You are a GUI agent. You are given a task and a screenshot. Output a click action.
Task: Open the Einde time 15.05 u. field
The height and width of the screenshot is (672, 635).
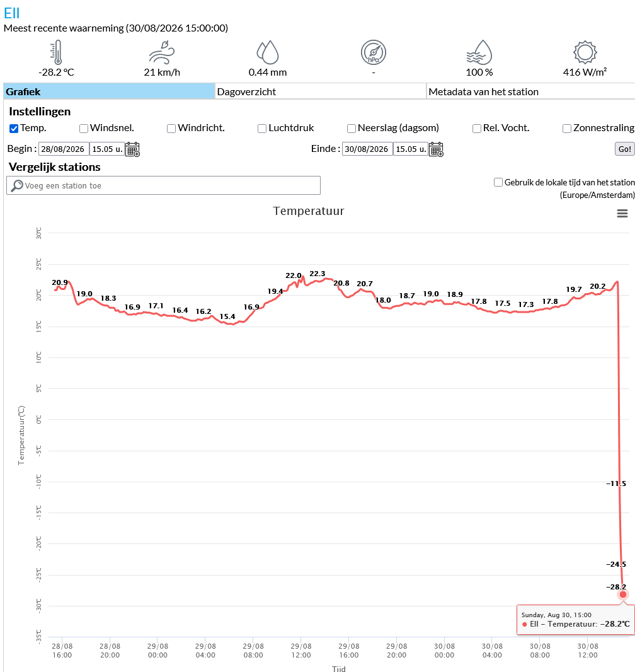[411, 149]
